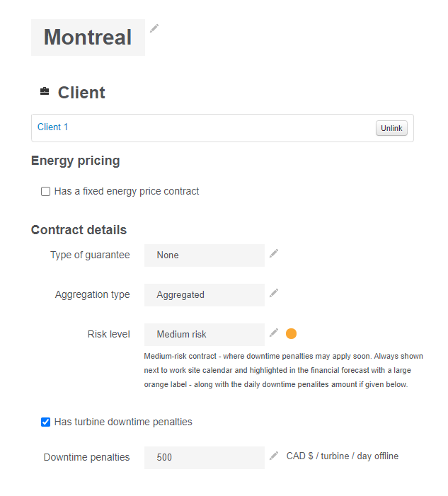This screenshot has height=496, width=448.
Task: Click the Contract details heading
Action: coord(79,230)
